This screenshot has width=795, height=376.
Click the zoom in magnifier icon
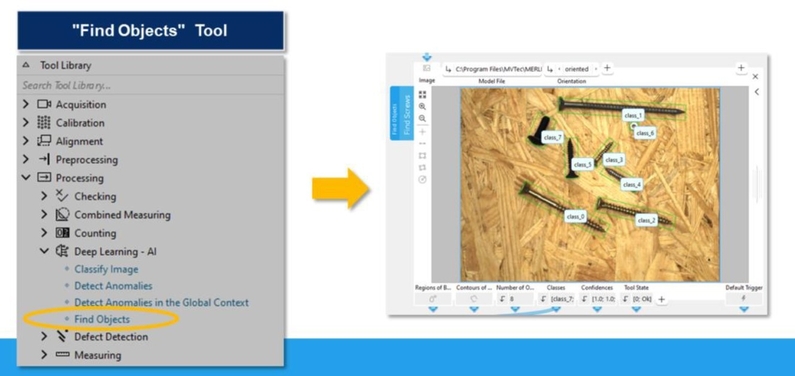coord(422,106)
